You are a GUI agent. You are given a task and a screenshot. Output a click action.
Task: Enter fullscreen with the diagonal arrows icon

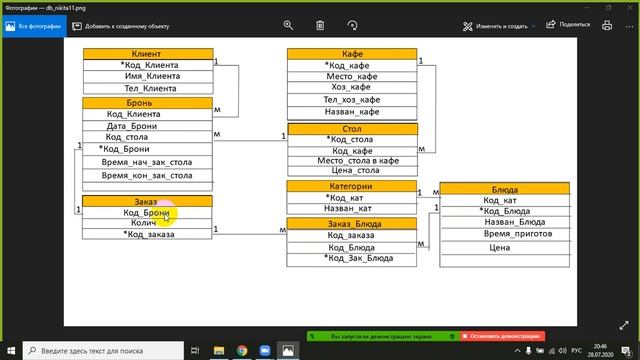click(624, 325)
